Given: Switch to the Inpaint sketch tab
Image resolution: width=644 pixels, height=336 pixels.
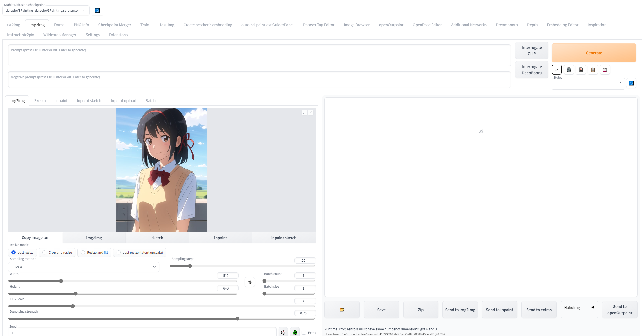Looking at the screenshot, I should pos(89,100).
